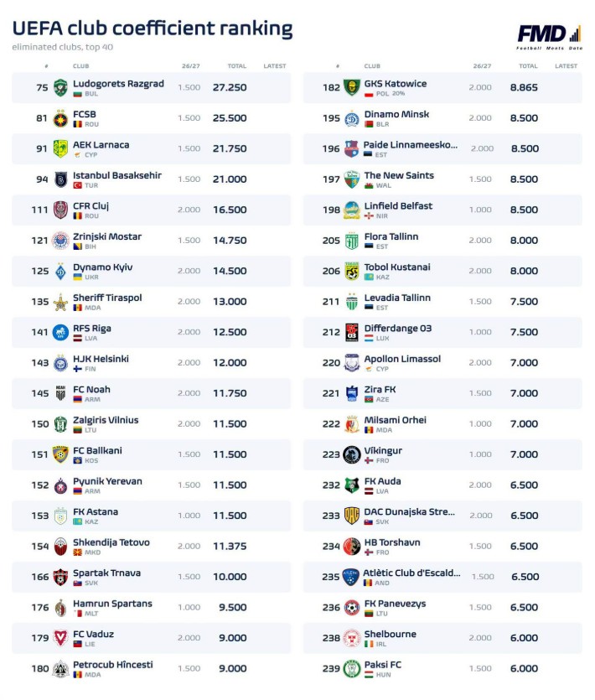Click the Hamrun Spartans club name
Image resolution: width=595 pixels, height=700 pixels.
point(112,604)
